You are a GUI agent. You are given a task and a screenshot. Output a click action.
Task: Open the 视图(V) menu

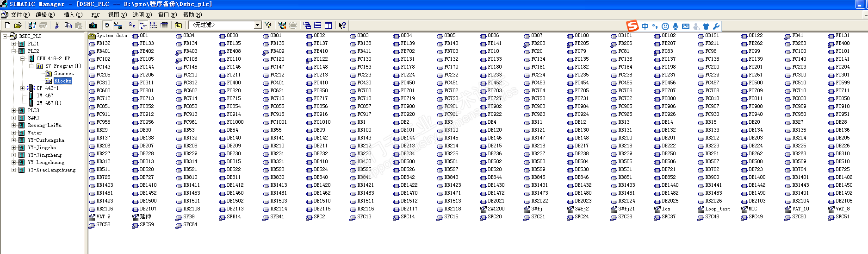point(118,15)
